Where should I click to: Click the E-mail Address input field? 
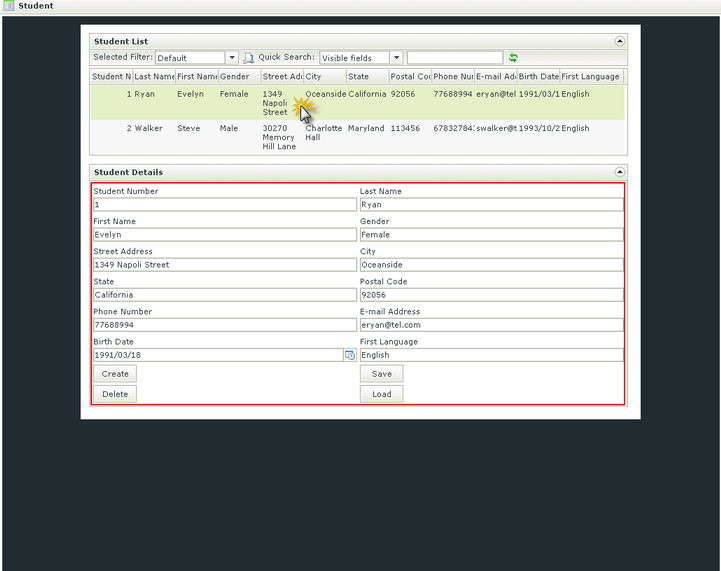492,325
